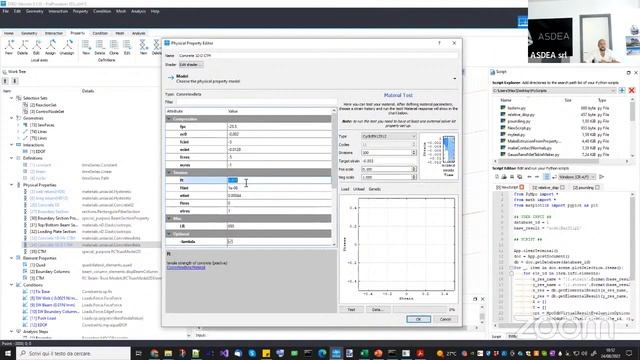Add directory with blue plus icon
The width and height of the screenshot is (640, 360).
coord(622,90)
